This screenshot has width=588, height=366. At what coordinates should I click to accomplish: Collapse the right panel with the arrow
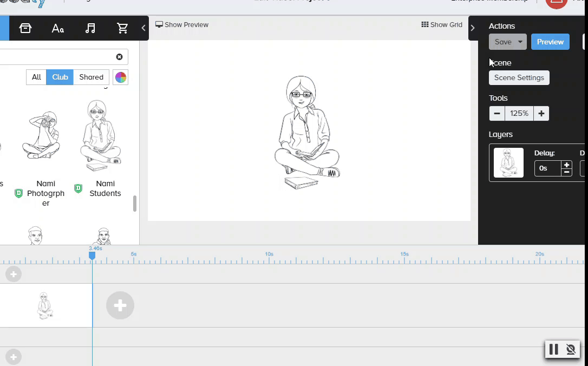coord(473,28)
